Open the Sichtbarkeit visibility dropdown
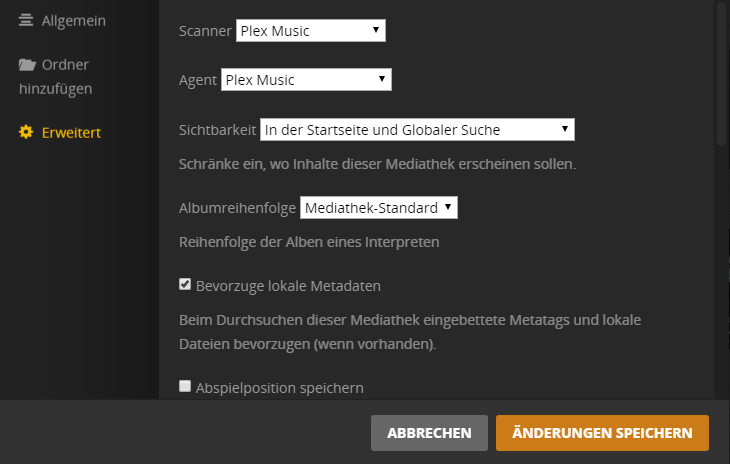730x464 pixels. [x=416, y=129]
